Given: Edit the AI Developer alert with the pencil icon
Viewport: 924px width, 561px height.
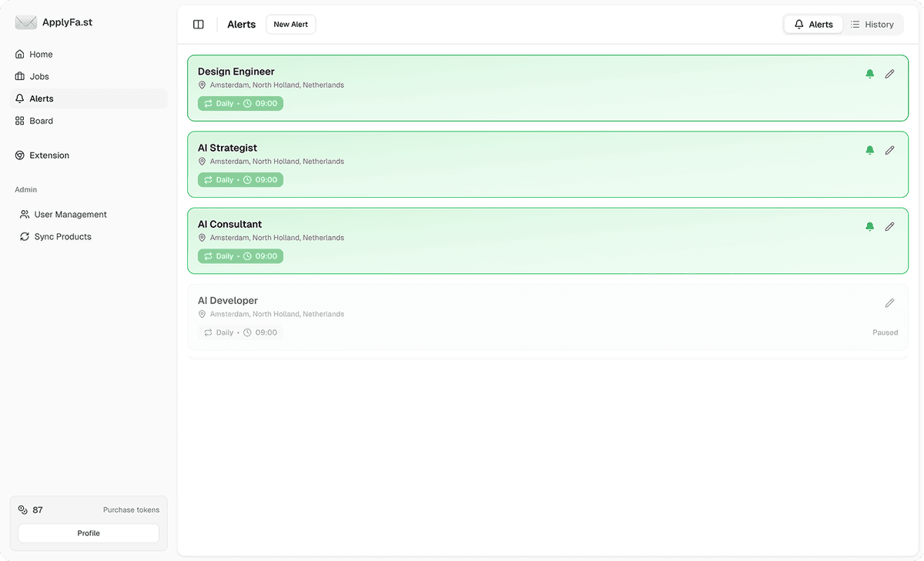Looking at the screenshot, I should point(889,302).
